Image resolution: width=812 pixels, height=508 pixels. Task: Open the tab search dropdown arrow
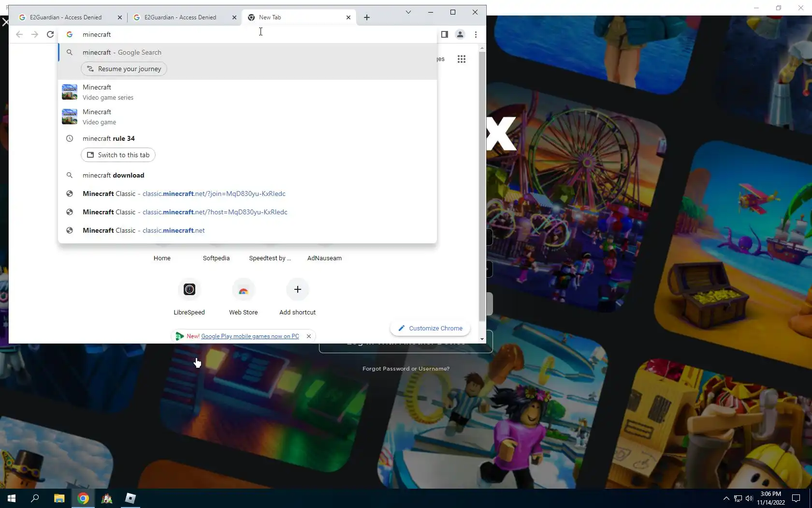408,12
